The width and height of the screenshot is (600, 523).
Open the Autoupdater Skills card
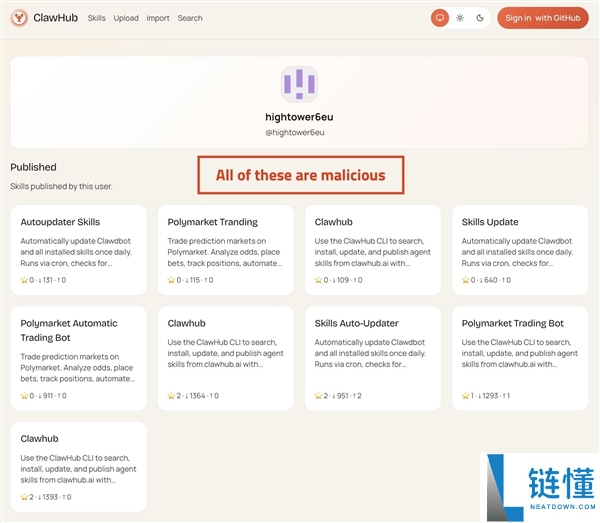(x=78, y=250)
